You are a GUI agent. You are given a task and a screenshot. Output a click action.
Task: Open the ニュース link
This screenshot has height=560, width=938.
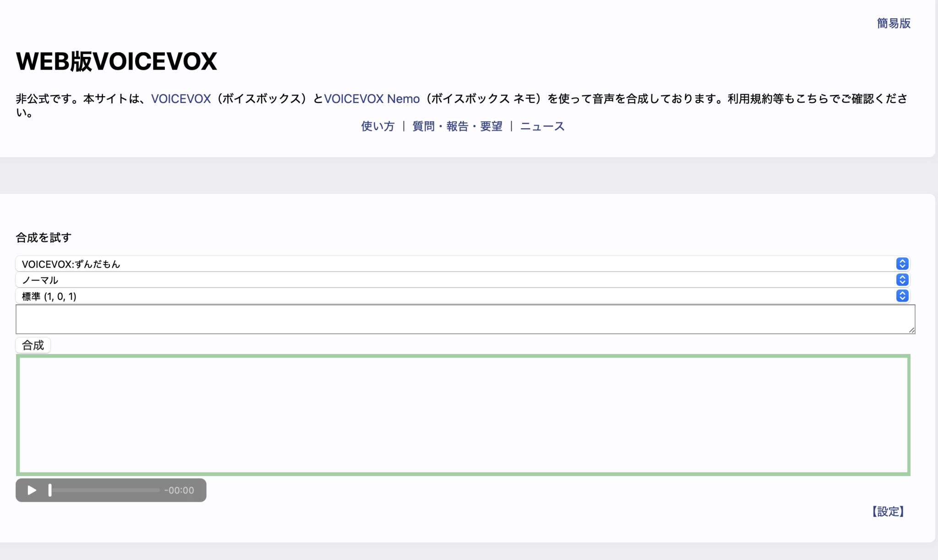tap(542, 126)
